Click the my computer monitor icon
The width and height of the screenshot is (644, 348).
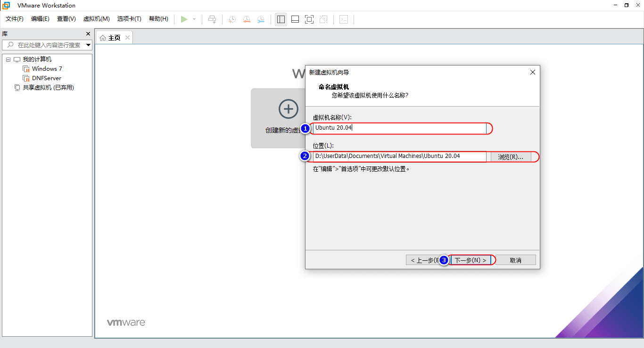[17, 59]
